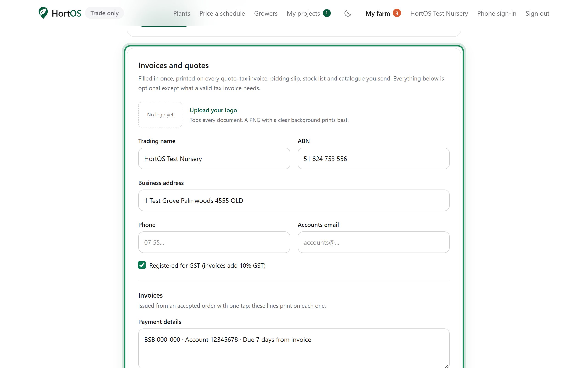The height and width of the screenshot is (368, 588).
Task: Open Phone sign-in link
Action: click(x=497, y=13)
